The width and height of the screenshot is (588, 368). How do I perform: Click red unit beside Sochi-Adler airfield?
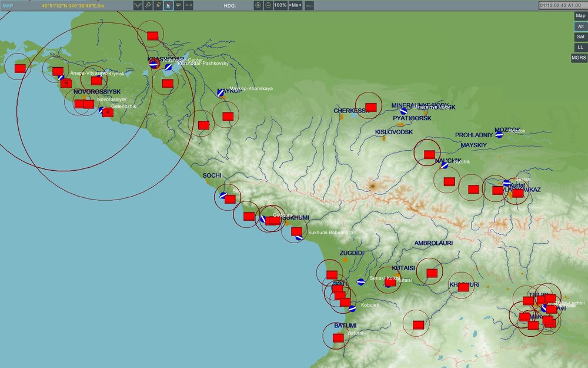coord(230,199)
